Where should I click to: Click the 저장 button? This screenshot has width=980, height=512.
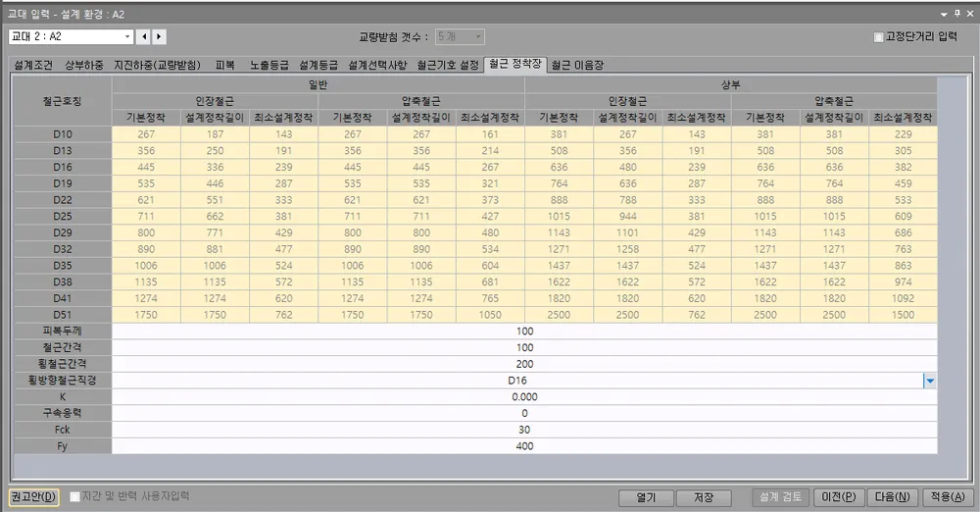point(703,497)
